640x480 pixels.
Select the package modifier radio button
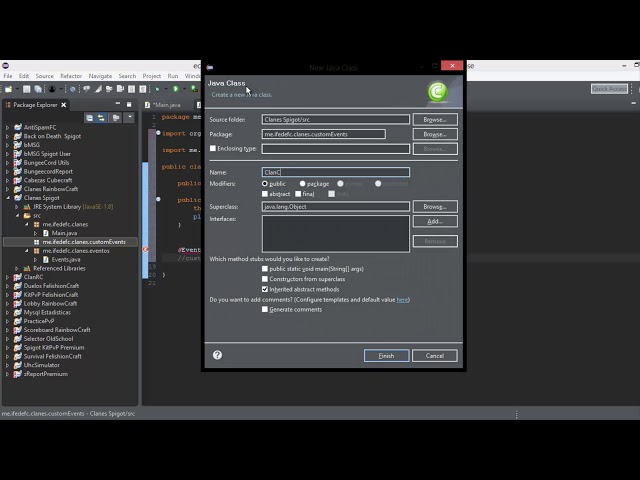[x=302, y=184]
